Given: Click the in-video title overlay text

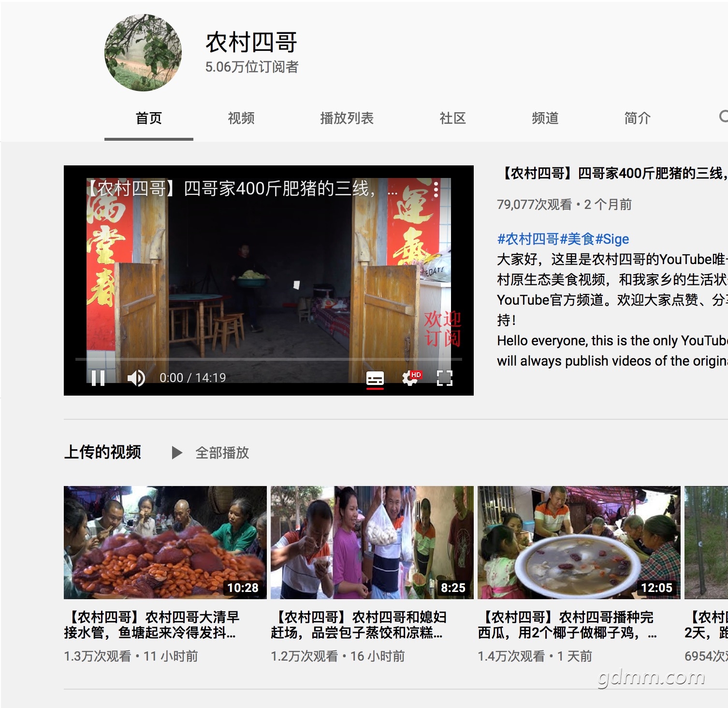Looking at the screenshot, I should pyautogui.click(x=242, y=189).
